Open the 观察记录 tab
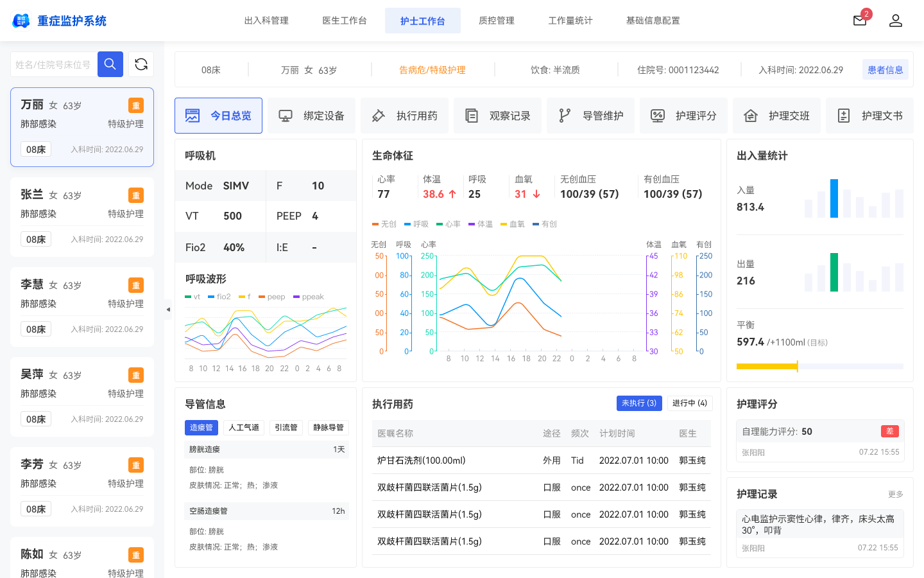The height and width of the screenshot is (578, 924). [497, 116]
